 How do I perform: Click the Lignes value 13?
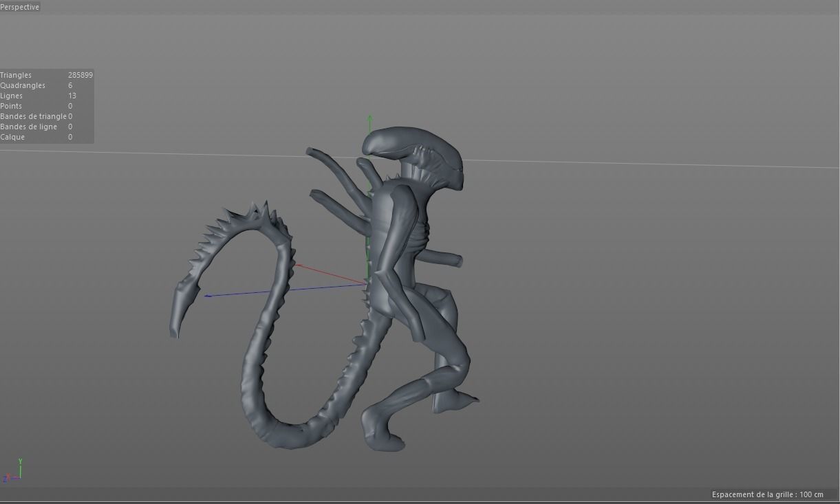click(72, 96)
